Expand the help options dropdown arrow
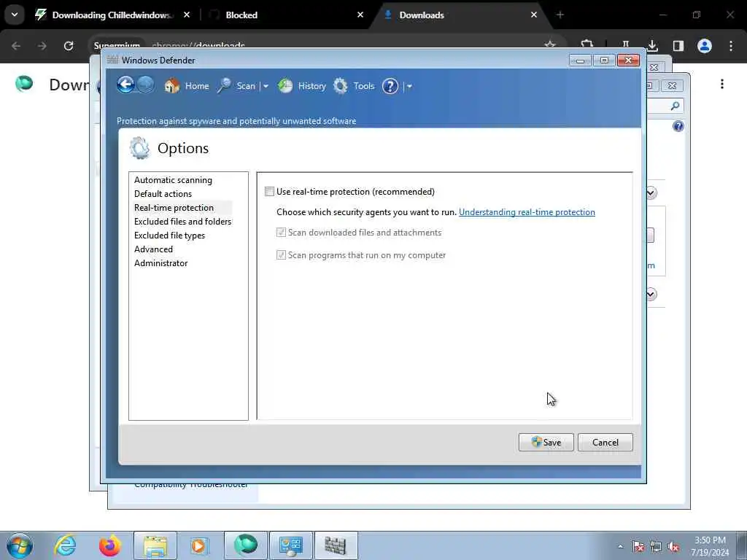This screenshot has width=747, height=560. (x=409, y=86)
